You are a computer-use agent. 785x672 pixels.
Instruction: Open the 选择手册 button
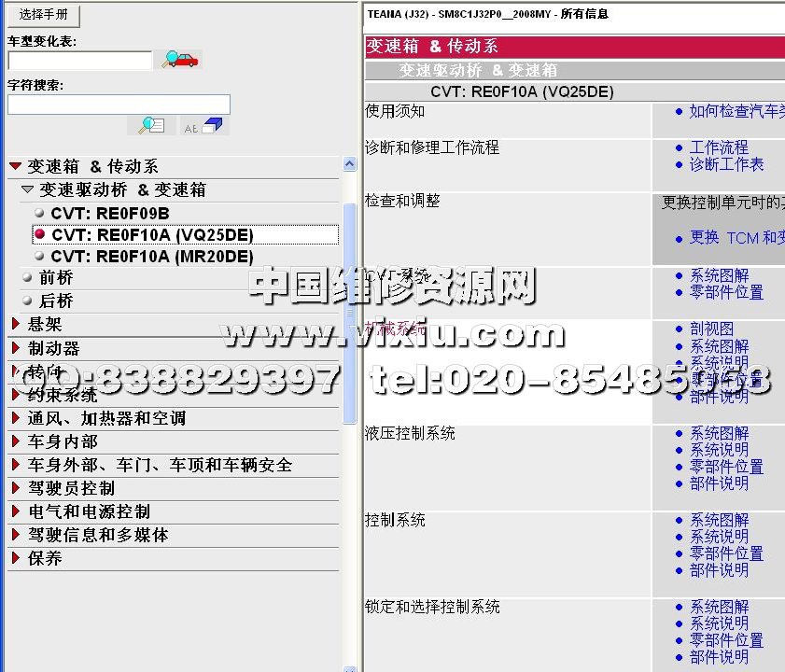(x=43, y=15)
